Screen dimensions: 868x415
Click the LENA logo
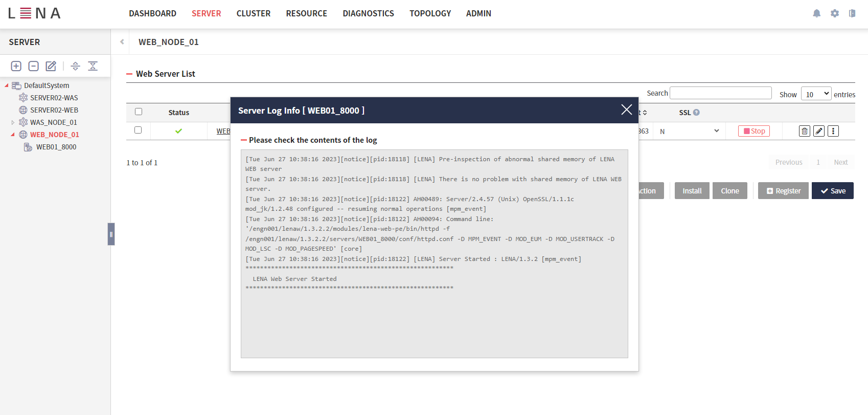(34, 13)
